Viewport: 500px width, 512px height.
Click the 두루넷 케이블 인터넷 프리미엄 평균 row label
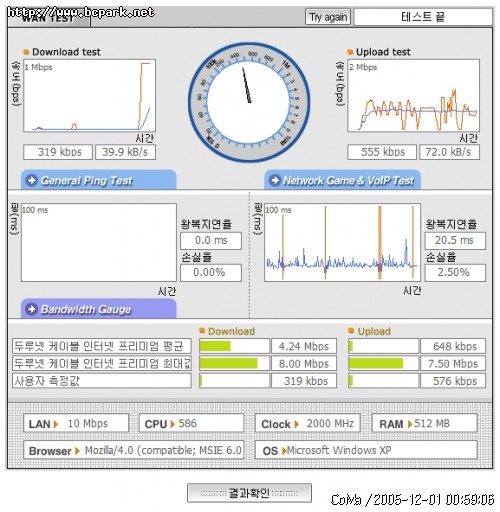pyautogui.click(x=102, y=346)
